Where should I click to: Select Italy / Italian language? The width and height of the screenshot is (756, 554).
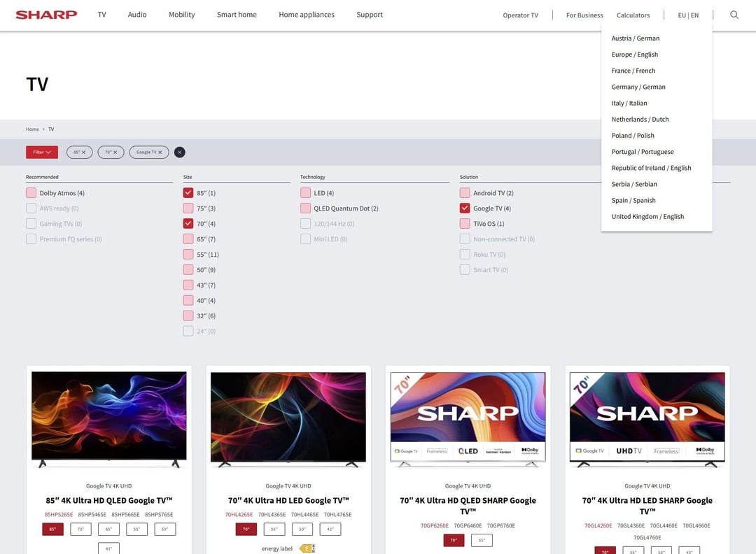(x=629, y=104)
